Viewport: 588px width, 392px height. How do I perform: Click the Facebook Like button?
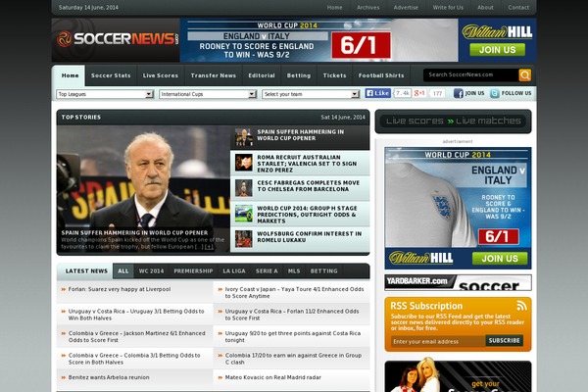point(377,93)
